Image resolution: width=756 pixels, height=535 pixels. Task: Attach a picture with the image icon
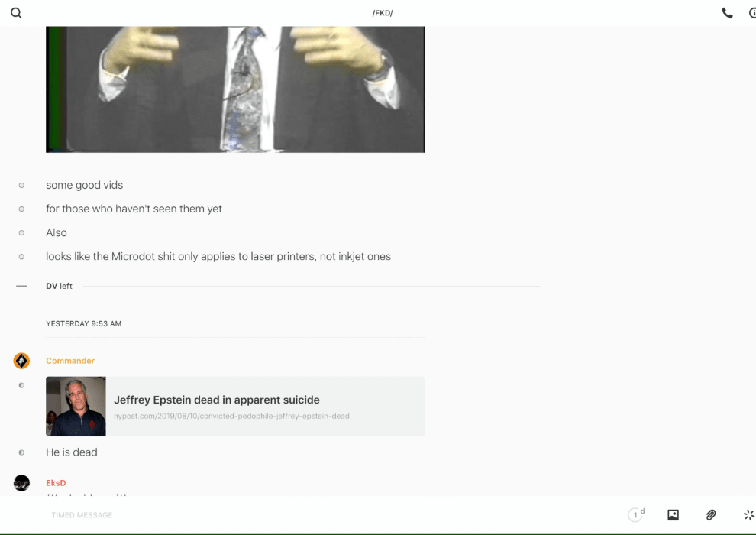click(x=673, y=514)
